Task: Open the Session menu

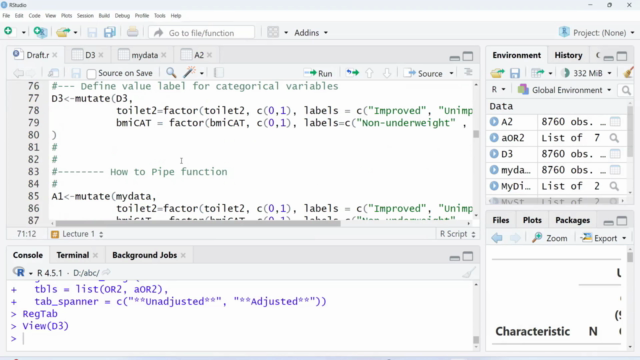Action: [85, 16]
